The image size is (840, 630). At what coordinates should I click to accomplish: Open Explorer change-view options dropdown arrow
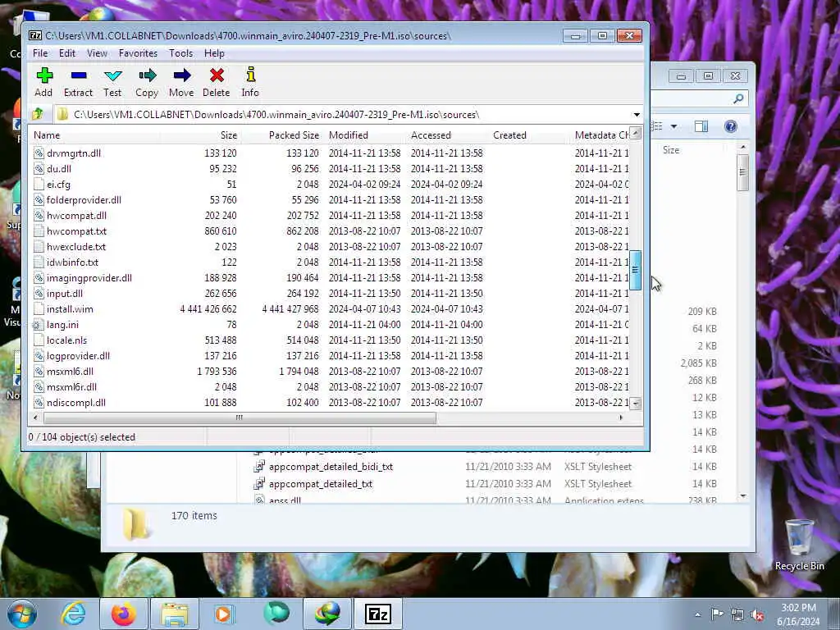[x=674, y=126]
